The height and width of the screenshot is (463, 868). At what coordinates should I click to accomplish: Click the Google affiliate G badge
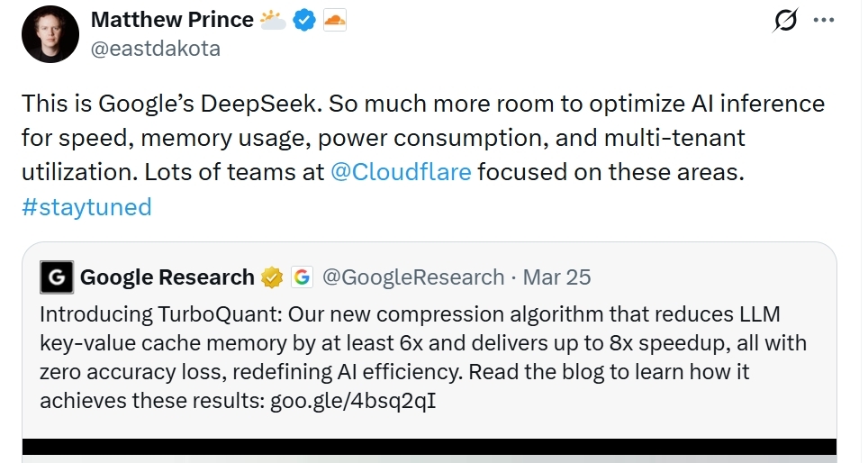[x=301, y=277]
